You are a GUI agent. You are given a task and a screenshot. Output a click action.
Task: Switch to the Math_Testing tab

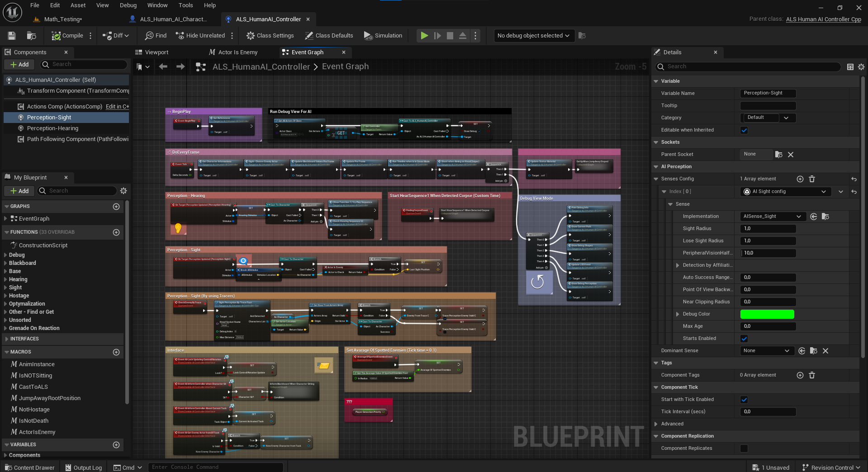click(63, 19)
